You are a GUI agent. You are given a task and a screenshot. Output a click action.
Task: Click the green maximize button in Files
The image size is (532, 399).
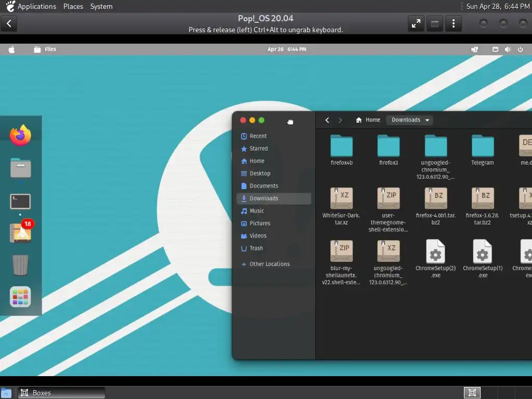261,120
